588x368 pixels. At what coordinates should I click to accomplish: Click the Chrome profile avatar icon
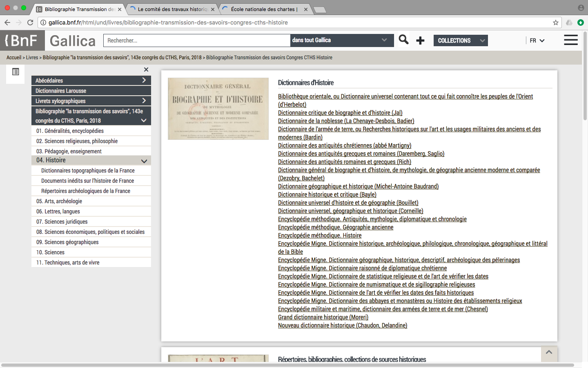(x=581, y=8)
